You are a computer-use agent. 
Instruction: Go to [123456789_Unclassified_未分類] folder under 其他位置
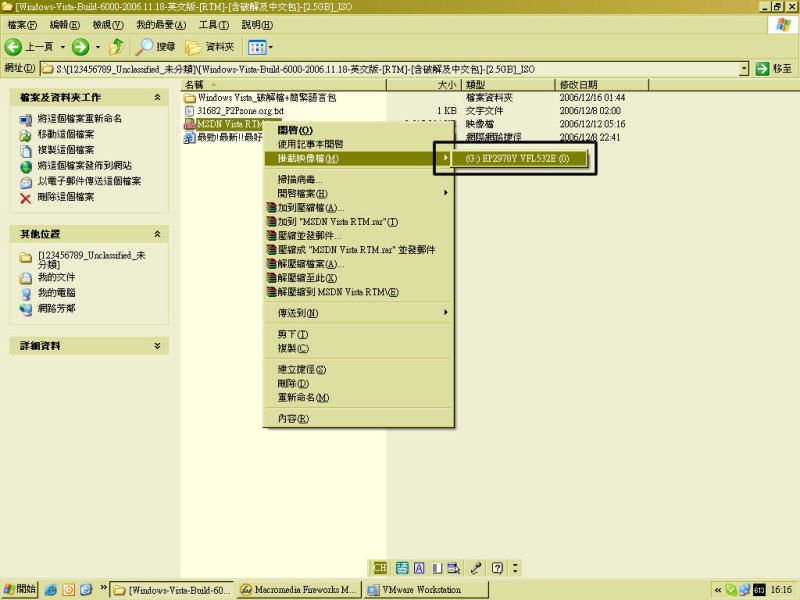(92, 259)
